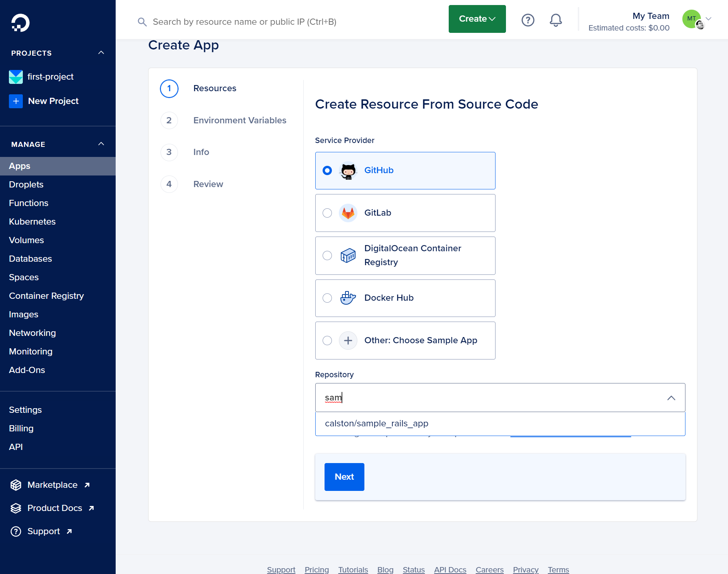Go to step 2 Environment Variables

(223, 121)
